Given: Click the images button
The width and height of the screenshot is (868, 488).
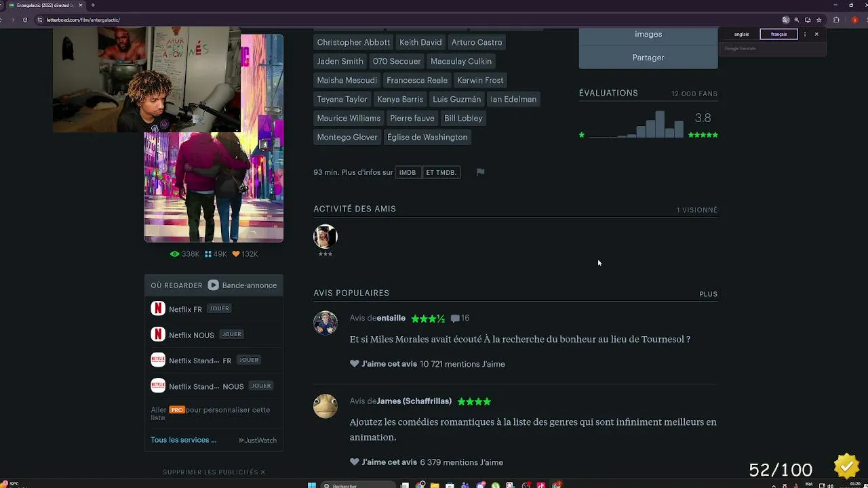Looking at the screenshot, I should (648, 35).
